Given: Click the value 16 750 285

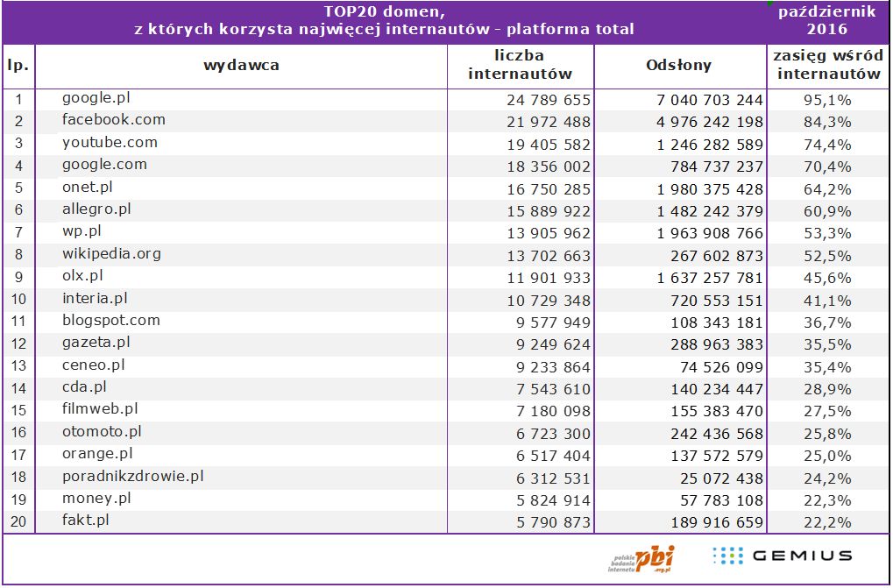Looking at the screenshot, I should (x=549, y=189).
